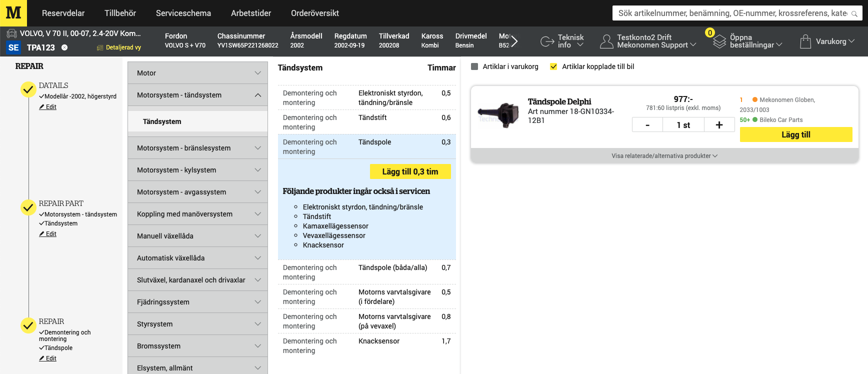Select Motorns varvtalsgivare (på vevaxel) row

(367, 321)
